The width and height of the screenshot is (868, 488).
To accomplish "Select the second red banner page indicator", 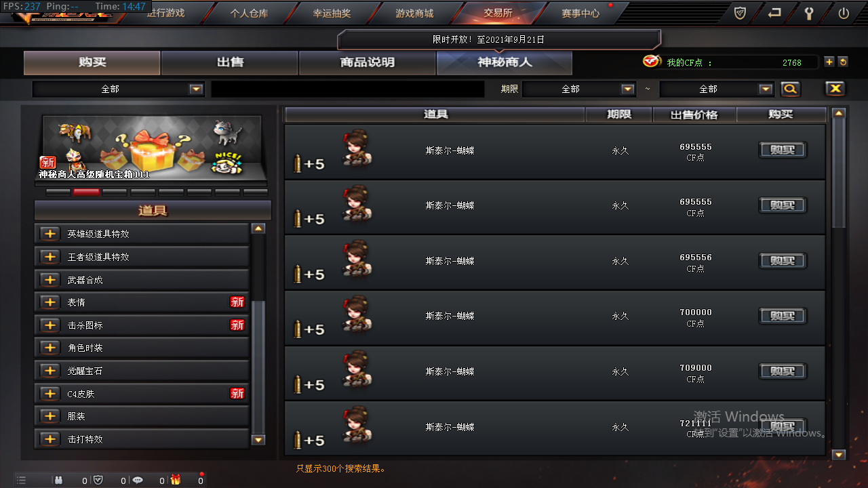I will point(86,192).
